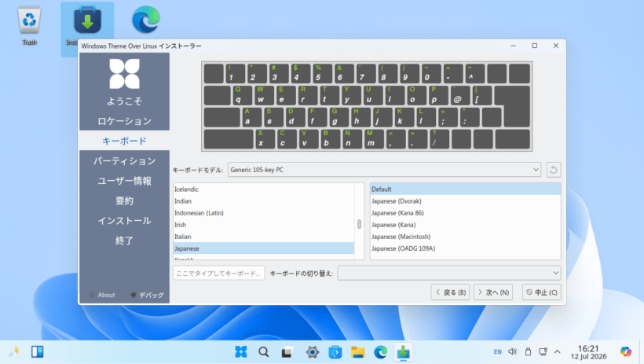Go to the インストール step
The width and height of the screenshot is (644, 364).
[x=124, y=220]
